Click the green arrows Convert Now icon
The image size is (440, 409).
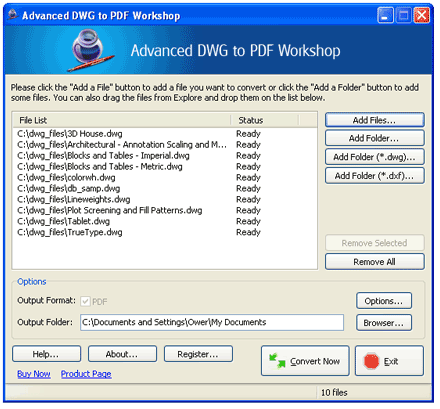pyautogui.click(x=277, y=361)
